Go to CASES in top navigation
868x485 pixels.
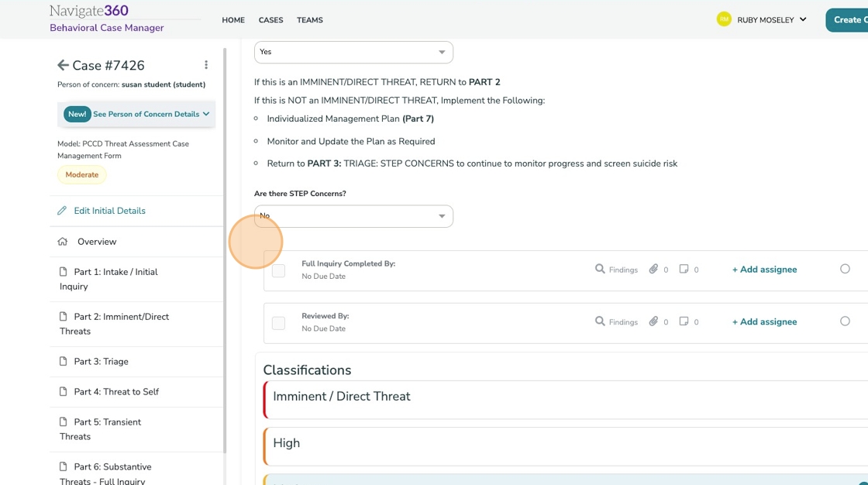point(270,20)
